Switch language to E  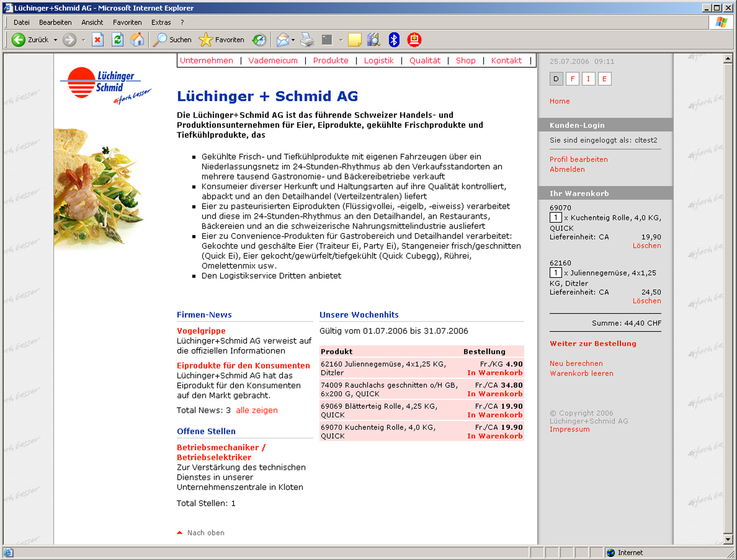[604, 79]
